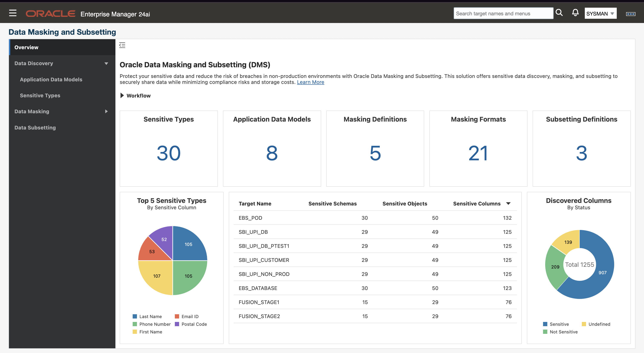The width and height of the screenshot is (644, 353).
Task: Expand the Data Masking submenu arrow
Action: (106, 112)
